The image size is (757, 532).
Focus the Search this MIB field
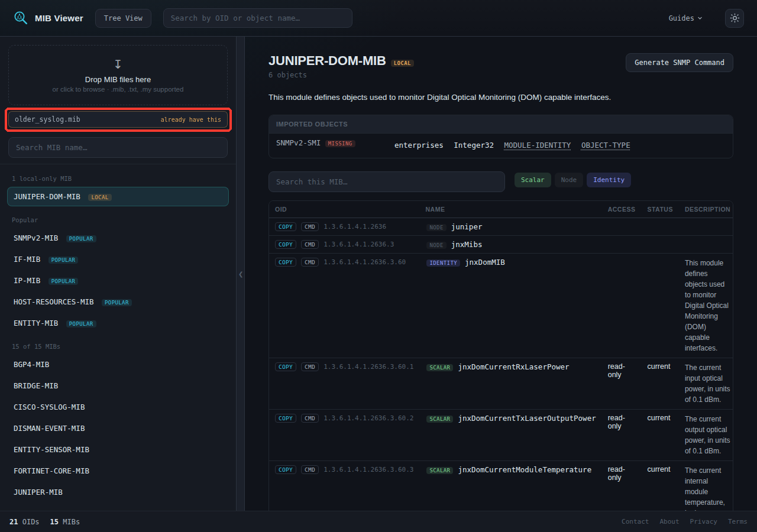(x=387, y=181)
